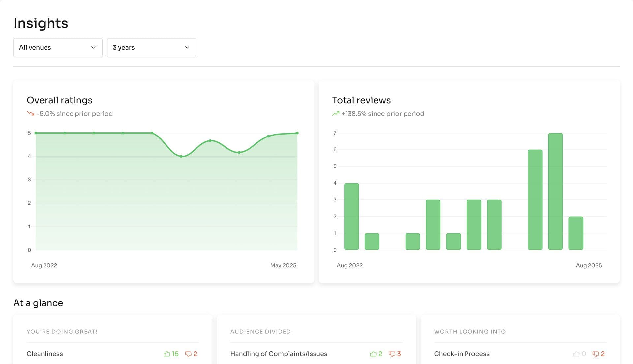The height and width of the screenshot is (364, 633).
Task: Click thumbs-up icon for Handling of Complaints/Issues
Action: [x=373, y=354]
